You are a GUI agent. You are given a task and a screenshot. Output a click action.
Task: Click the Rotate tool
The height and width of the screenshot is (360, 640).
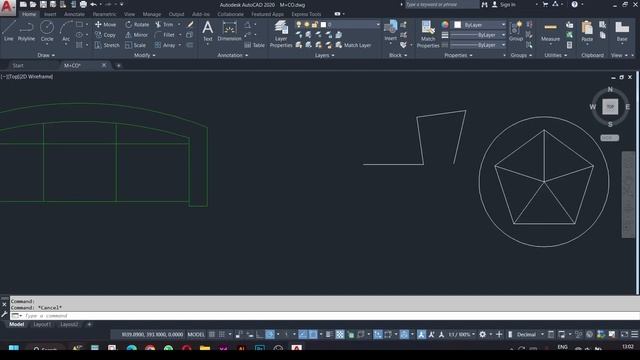[137, 24]
